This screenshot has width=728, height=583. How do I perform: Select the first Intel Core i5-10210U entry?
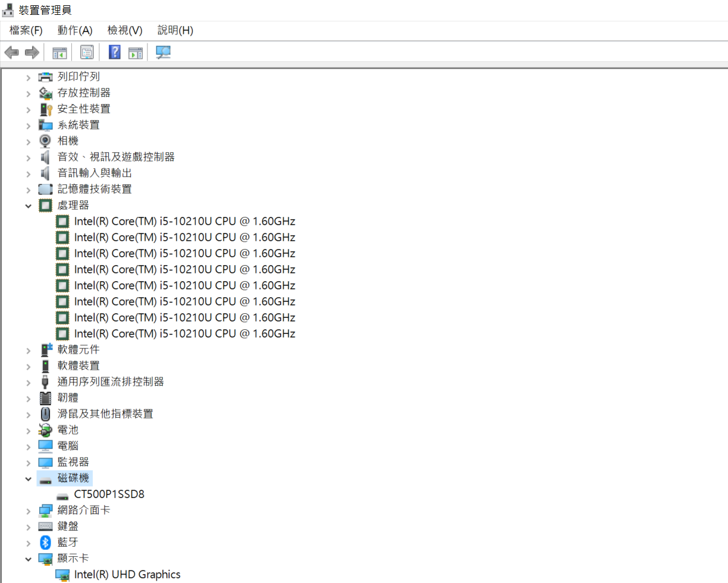point(184,221)
